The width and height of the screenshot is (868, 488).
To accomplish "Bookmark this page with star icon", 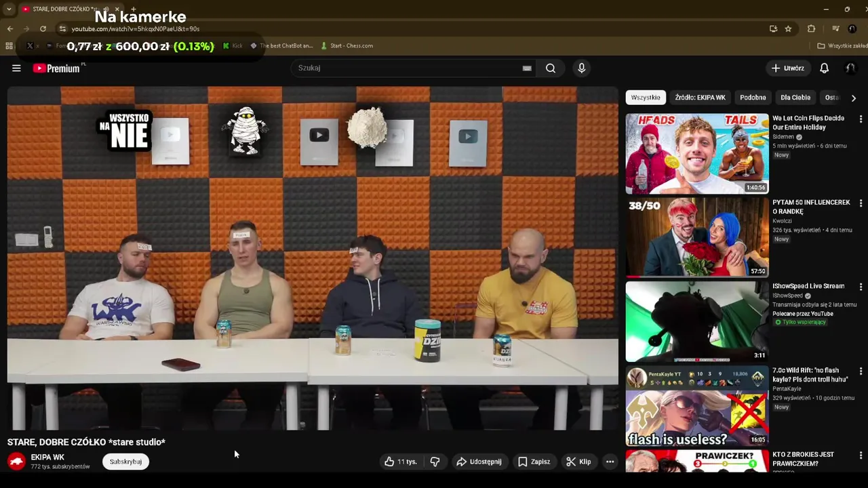I will pos(788,28).
